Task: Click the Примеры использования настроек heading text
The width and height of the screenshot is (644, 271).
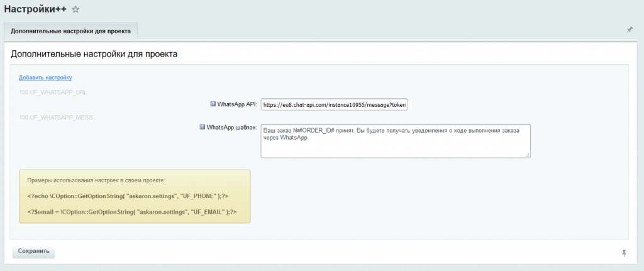Action: click(x=96, y=180)
